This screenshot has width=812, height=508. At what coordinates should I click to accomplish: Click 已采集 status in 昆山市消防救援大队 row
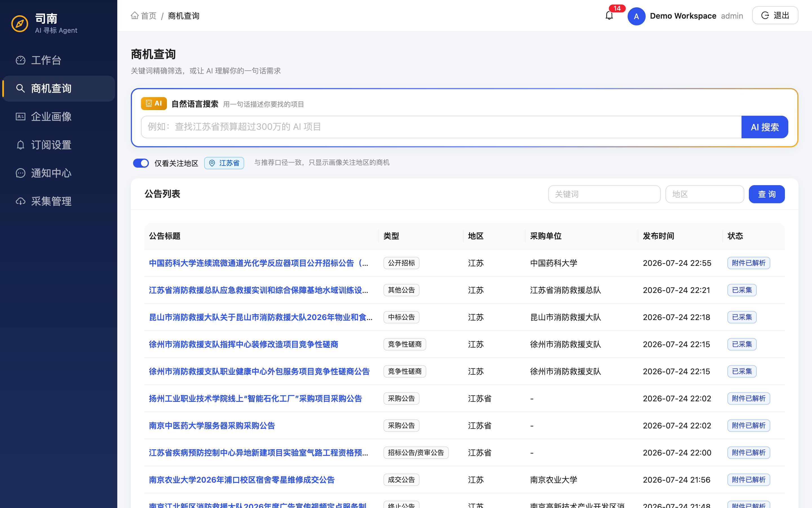(742, 317)
